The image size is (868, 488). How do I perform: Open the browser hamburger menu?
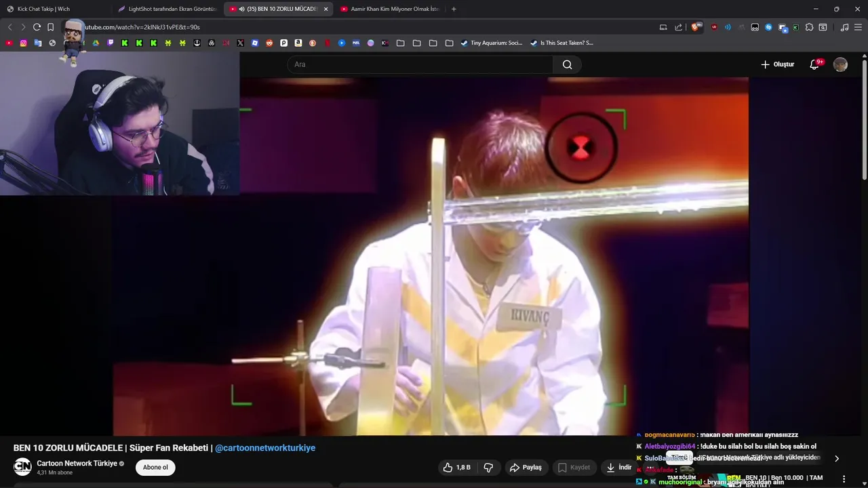tap(858, 27)
